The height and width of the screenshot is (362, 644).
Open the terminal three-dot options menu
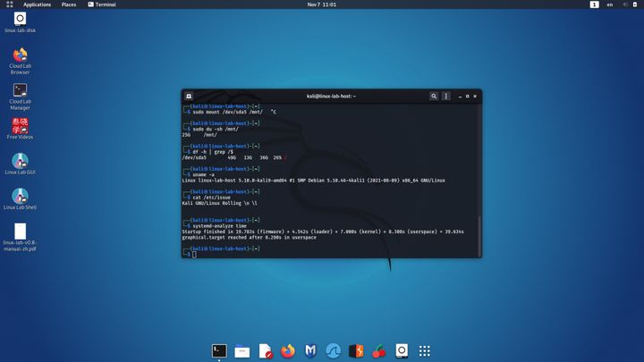[446, 96]
